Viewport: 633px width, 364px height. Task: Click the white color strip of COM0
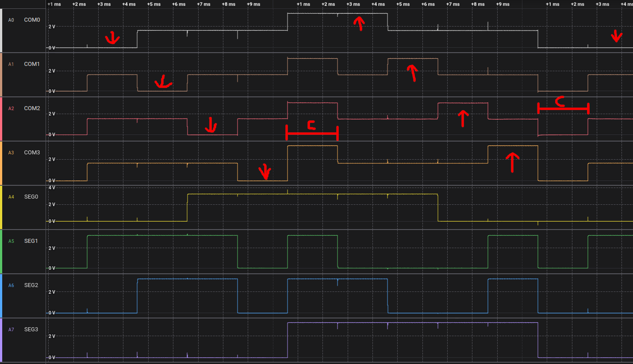[x=1, y=30]
